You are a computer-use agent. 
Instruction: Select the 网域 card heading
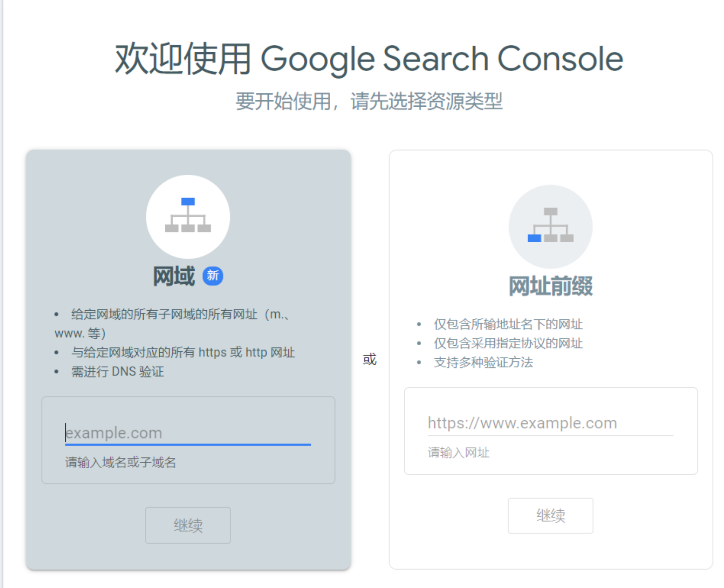click(x=174, y=276)
